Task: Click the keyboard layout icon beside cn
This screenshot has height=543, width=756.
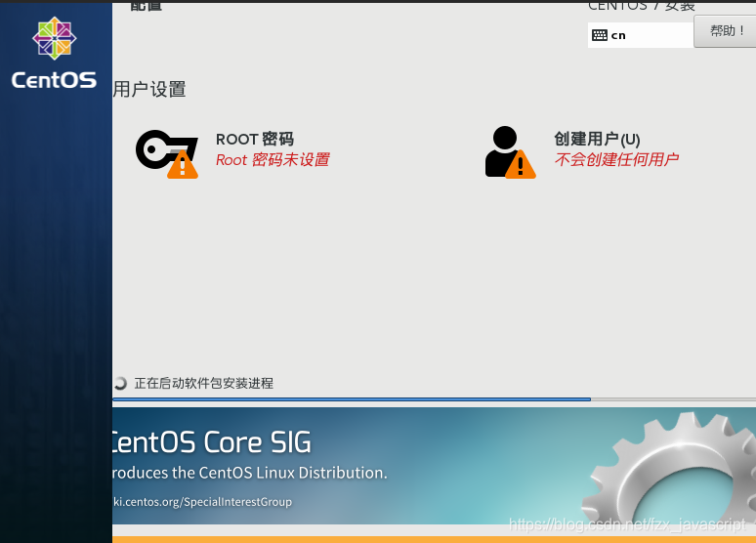Action: click(600, 35)
